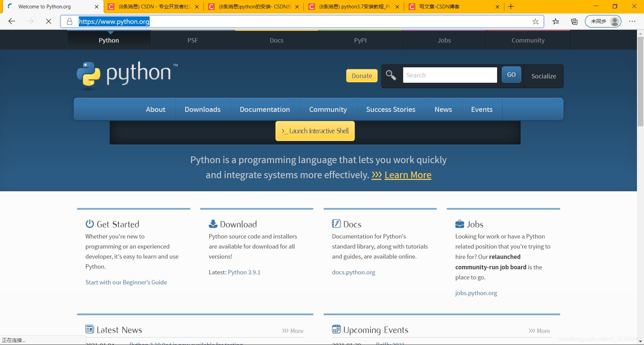Viewport: 644px width, 345px height.
Task: Open the PSF top navigation tab
Action: [193, 40]
